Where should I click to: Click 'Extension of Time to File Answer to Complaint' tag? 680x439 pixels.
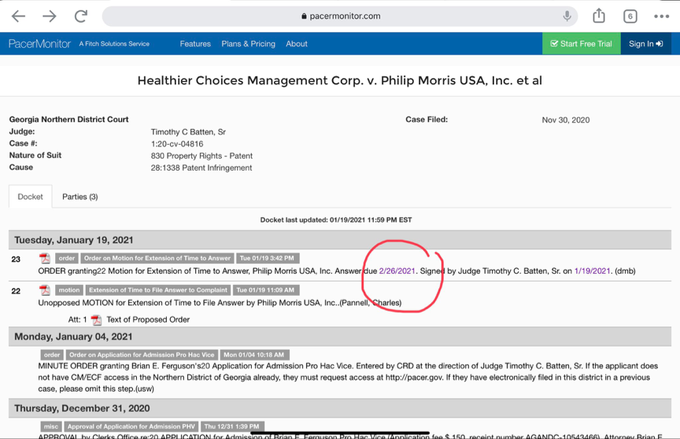pos(158,290)
